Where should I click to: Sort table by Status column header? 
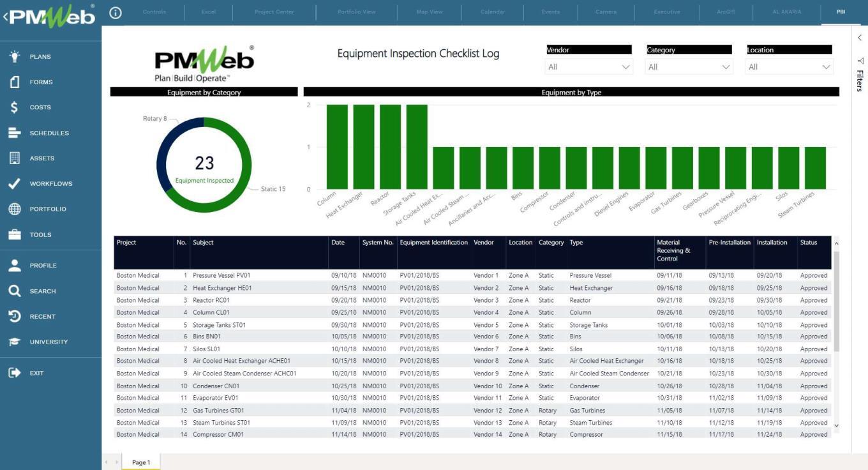809,243
